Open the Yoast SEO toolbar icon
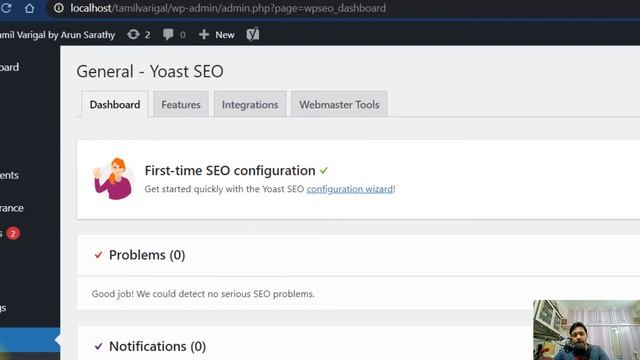 [x=253, y=34]
